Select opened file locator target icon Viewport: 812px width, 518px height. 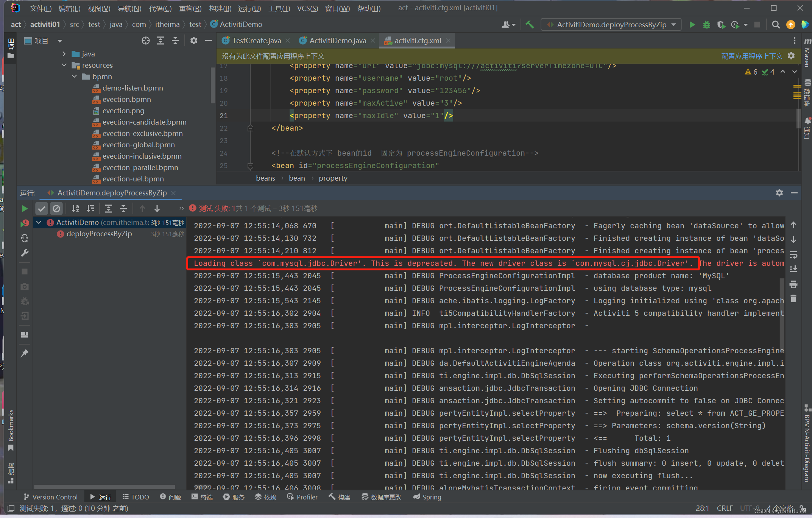coord(146,41)
